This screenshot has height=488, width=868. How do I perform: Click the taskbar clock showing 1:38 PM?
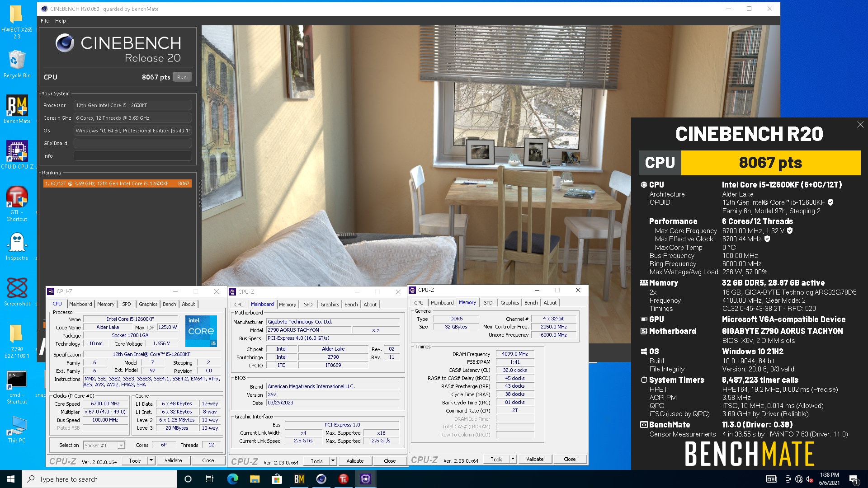coord(829,479)
